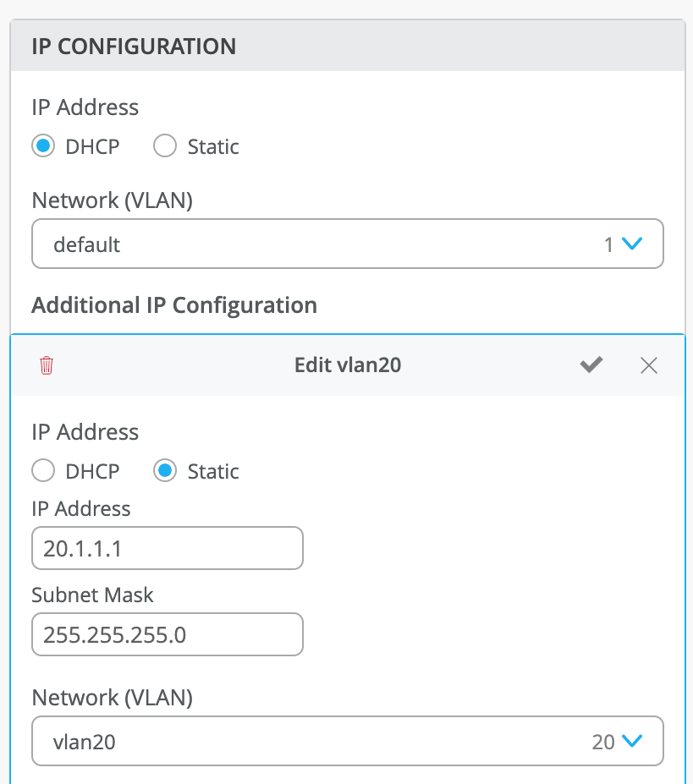Delete vlan20 using the red trash icon
This screenshot has height=784, width=693.
(47, 365)
